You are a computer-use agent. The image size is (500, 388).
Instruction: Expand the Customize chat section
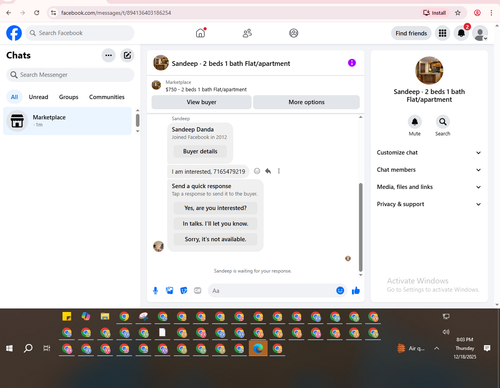click(x=429, y=153)
